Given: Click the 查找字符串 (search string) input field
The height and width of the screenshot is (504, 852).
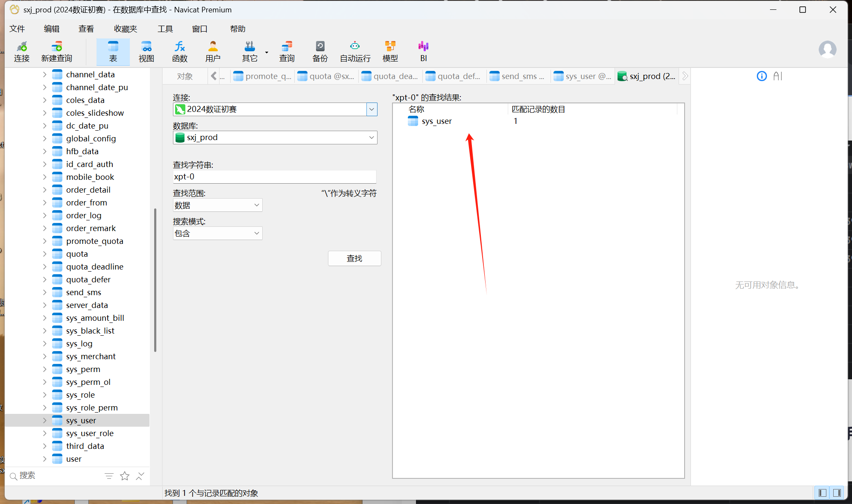Looking at the screenshot, I should pos(274,177).
